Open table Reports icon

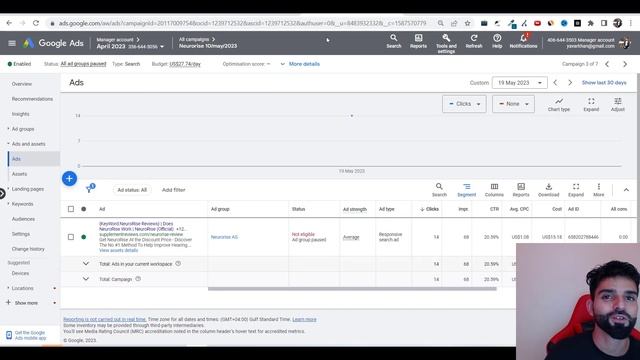(x=521, y=190)
